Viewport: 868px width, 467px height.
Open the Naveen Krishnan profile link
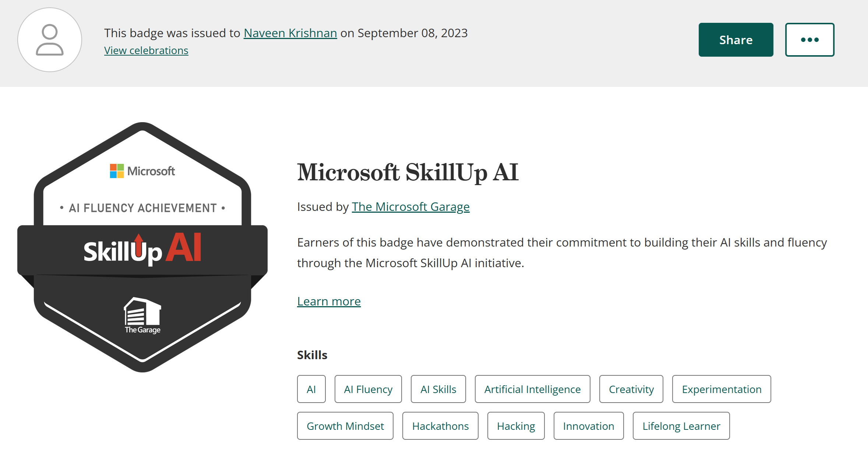[x=290, y=33]
